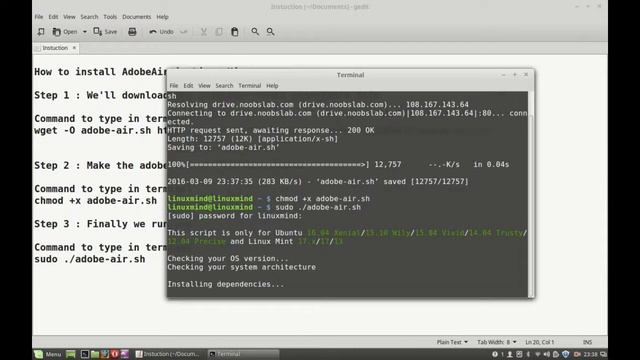
Task: Click the Terminal window title bar
Action: point(350,75)
